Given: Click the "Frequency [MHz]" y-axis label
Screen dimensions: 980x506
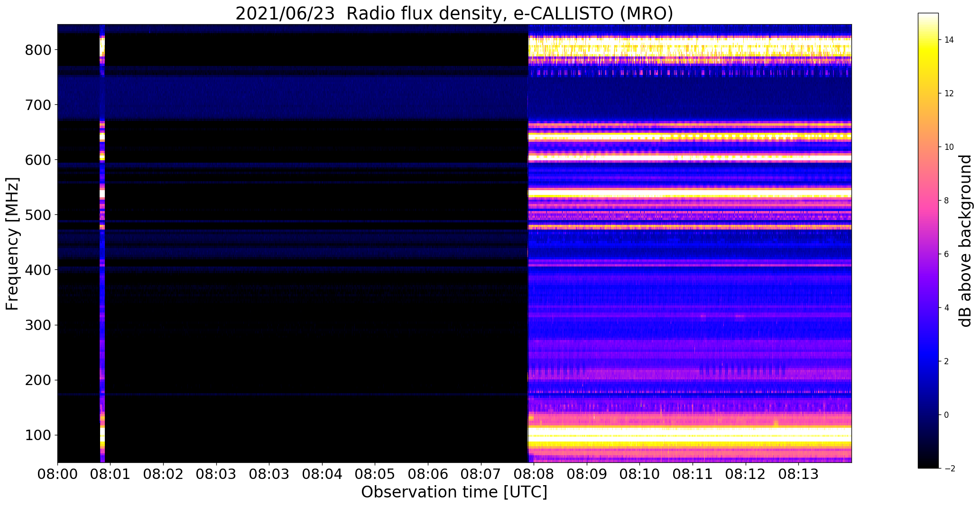Looking at the screenshot, I should tap(12, 243).
